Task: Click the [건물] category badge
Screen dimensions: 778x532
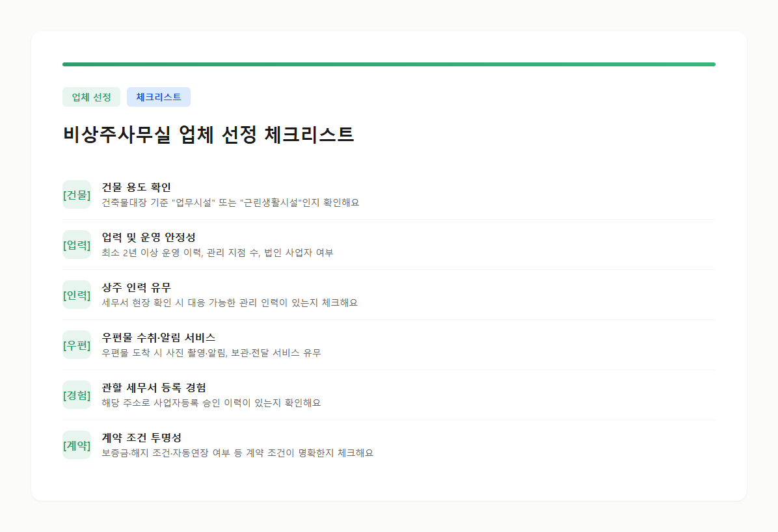Action: click(77, 194)
